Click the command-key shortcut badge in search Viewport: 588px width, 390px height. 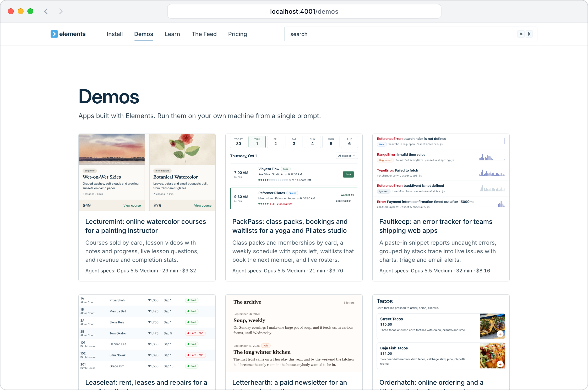(x=521, y=34)
